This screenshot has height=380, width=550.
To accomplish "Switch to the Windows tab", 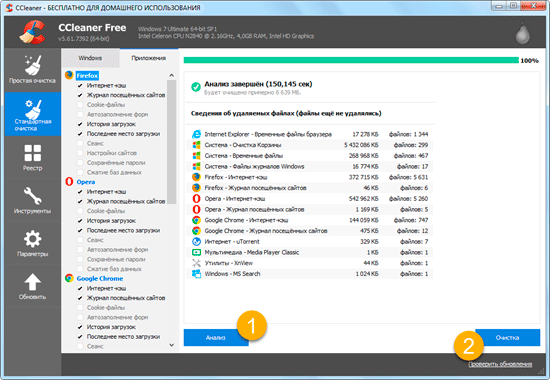I will [x=90, y=58].
